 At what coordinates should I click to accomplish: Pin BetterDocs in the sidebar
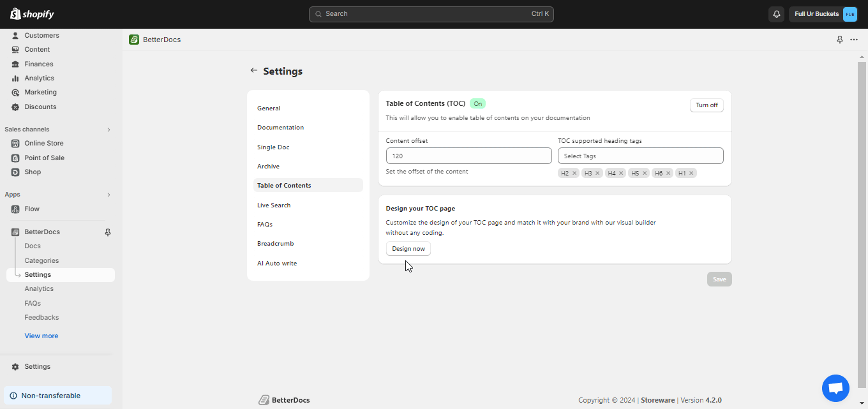108,232
